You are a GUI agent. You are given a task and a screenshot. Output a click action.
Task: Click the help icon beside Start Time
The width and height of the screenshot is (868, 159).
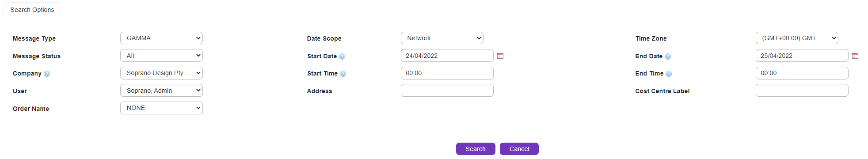point(343,74)
